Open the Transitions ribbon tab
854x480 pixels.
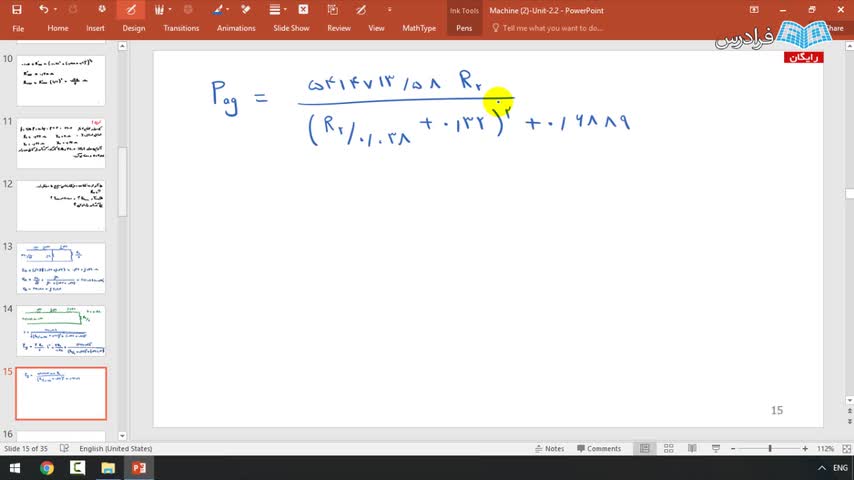point(181,28)
